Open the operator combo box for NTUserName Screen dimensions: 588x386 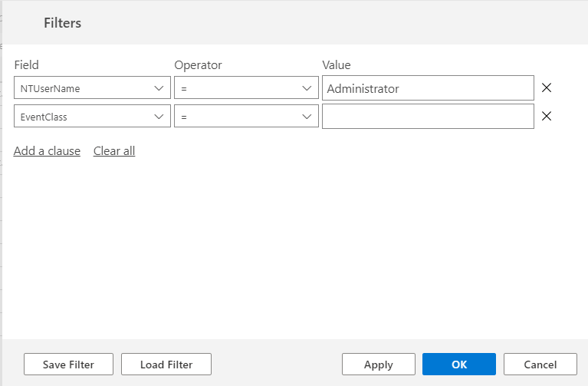238,88
